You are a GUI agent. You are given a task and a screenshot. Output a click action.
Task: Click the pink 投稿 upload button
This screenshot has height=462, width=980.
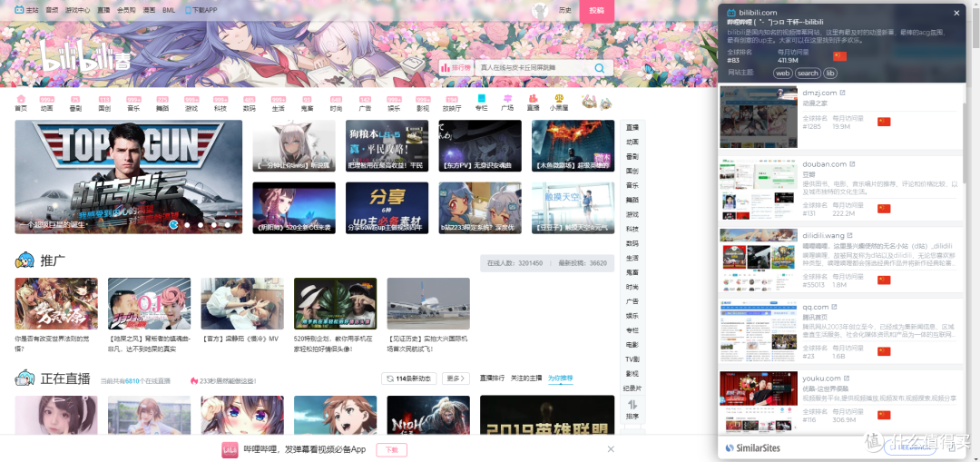(597, 11)
